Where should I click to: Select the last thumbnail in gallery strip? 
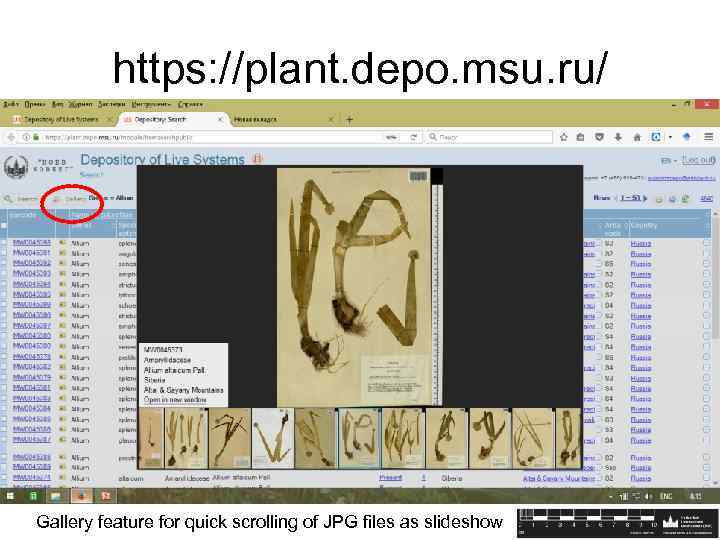(568, 438)
